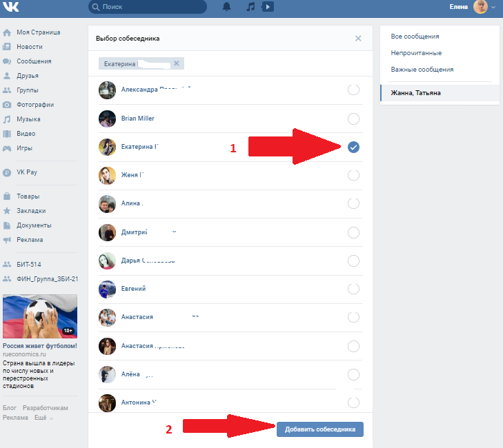This screenshot has height=448, width=503.
Task: Expand the Ещё footer menu
Action: (x=43, y=418)
